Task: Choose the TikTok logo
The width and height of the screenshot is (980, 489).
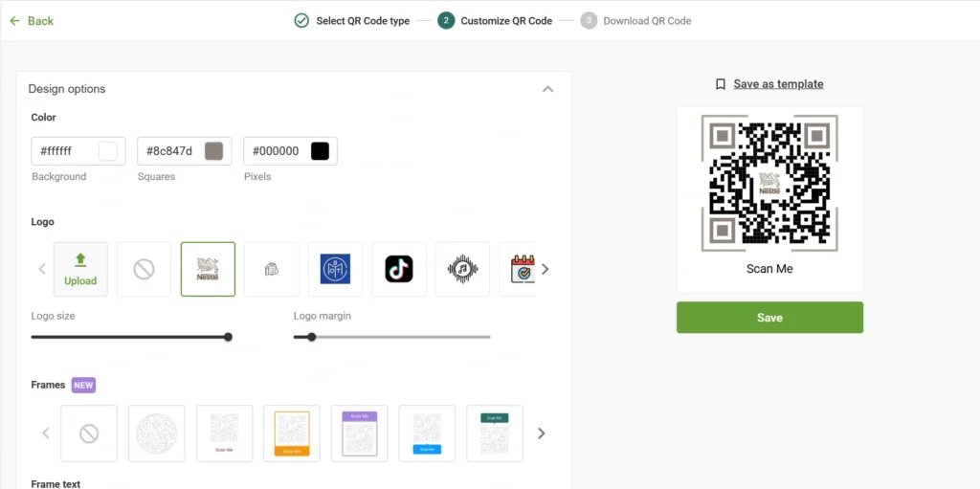Action: tap(399, 269)
